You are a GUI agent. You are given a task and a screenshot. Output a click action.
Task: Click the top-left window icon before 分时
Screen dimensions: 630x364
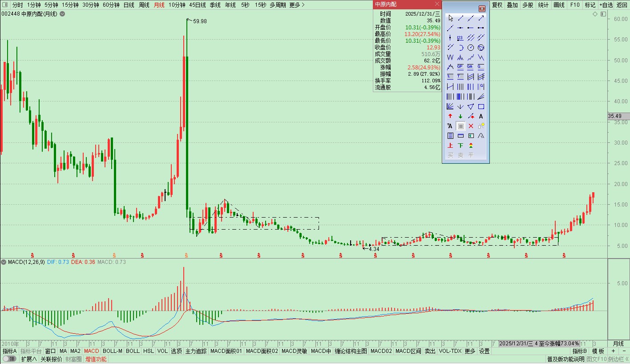click(x=5, y=5)
